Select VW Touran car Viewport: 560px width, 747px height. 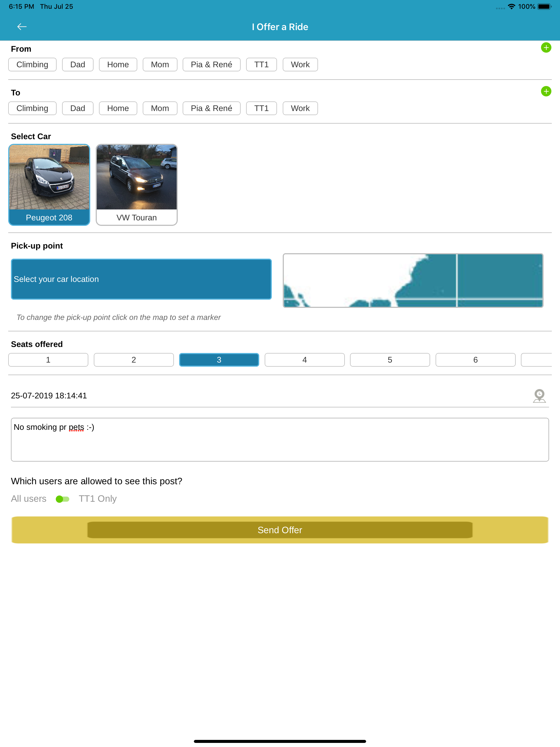pyautogui.click(x=136, y=185)
